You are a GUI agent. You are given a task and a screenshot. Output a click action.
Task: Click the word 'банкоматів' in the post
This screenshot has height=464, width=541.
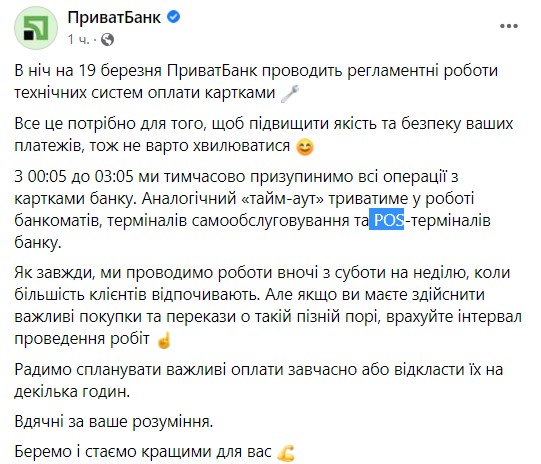click(58, 220)
